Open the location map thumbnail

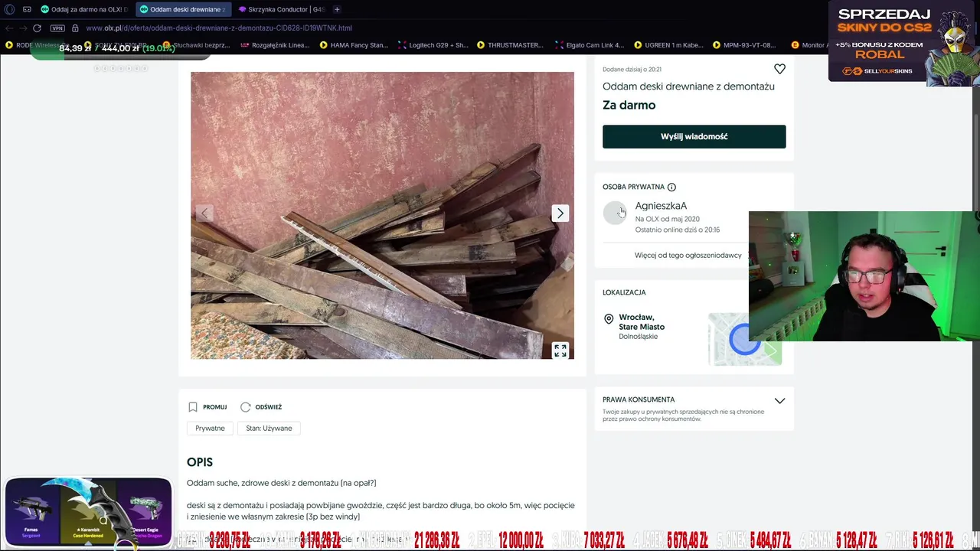pos(744,339)
